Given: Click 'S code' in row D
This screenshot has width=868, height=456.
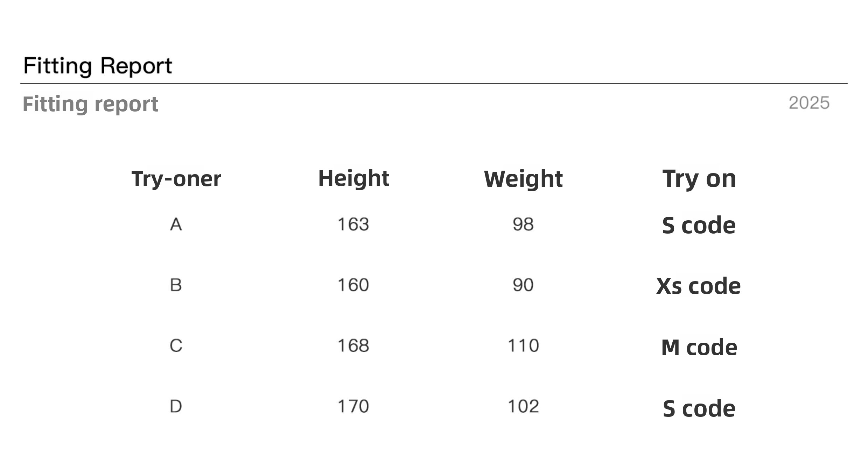Looking at the screenshot, I should click(x=699, y=408).
